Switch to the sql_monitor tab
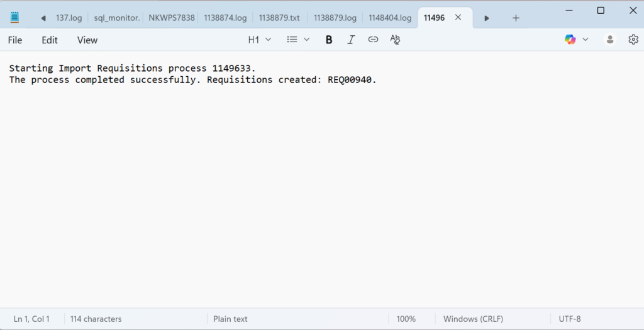Screen dimensions: 644x330 [x=116, y=18]
